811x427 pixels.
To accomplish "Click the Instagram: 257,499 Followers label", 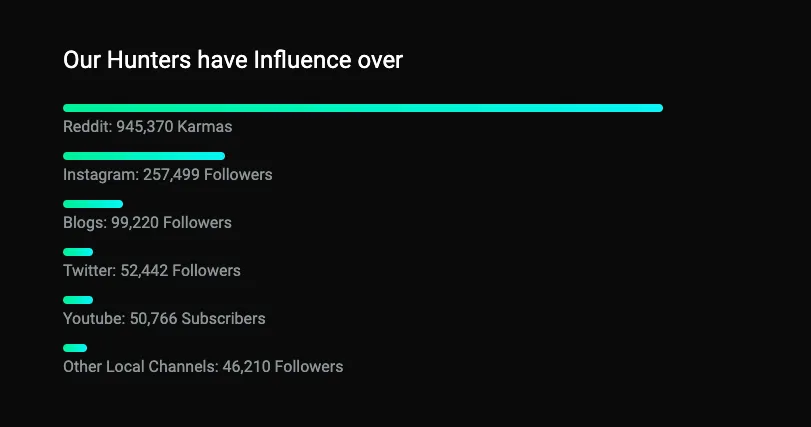I will click(168, 175).
